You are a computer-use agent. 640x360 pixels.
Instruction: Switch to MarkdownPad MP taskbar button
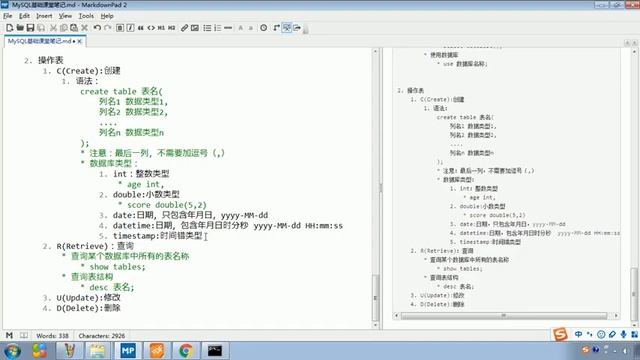pyautogui.click(x=128, y=351)
